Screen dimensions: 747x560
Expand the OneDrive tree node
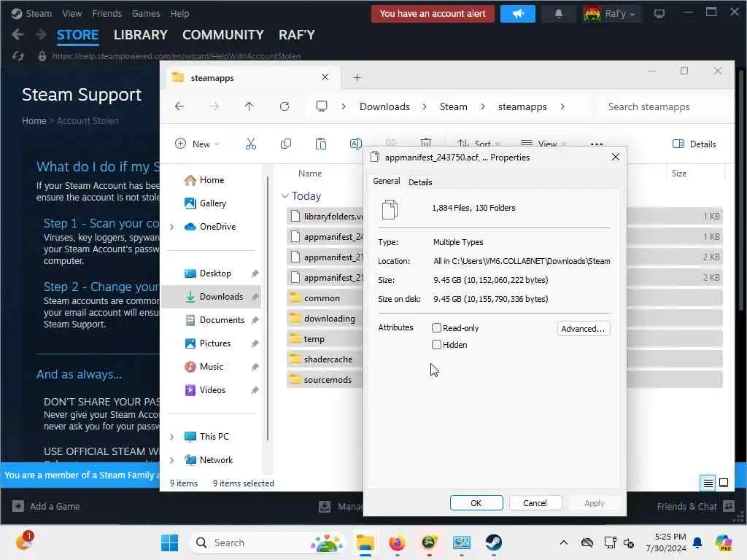[x=172, y=227]
